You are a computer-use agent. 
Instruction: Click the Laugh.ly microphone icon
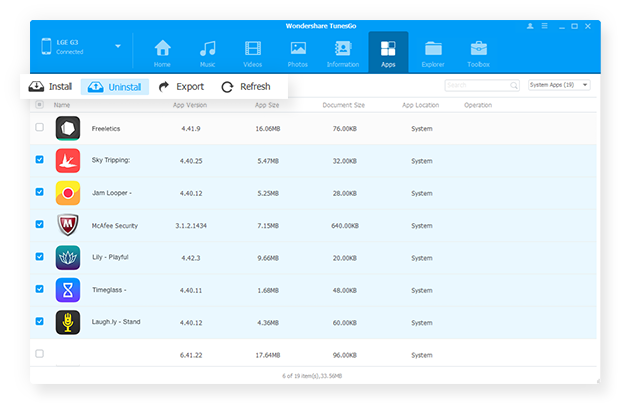68,322
